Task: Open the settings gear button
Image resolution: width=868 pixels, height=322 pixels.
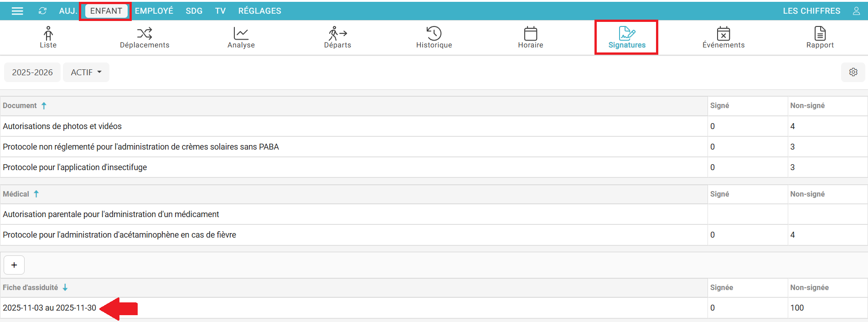Action: [853, 72]
